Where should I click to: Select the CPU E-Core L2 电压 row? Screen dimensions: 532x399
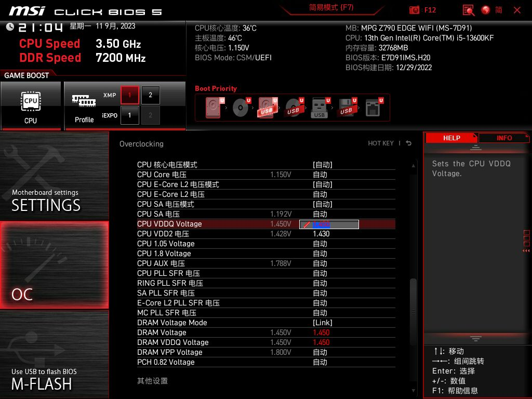[x=266, y=194]
